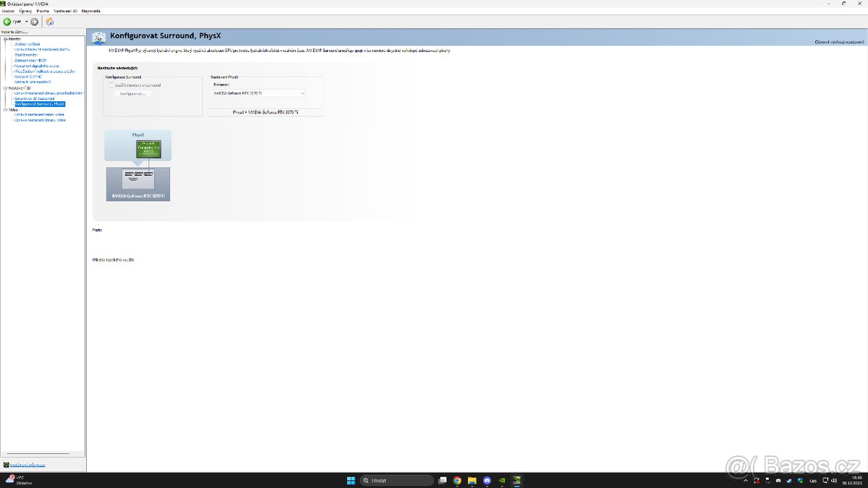Click the grey Forward arrow icon
The height and width of the screenshot is (488, 868).
(34, 22)
